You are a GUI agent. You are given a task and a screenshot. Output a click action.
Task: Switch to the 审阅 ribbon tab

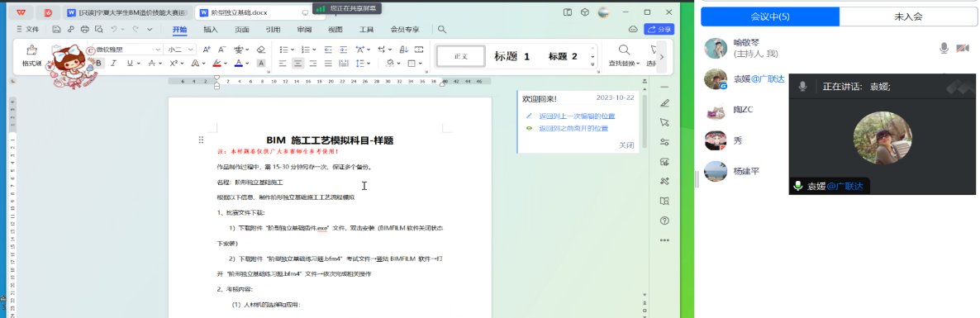(x=304, y=30)
